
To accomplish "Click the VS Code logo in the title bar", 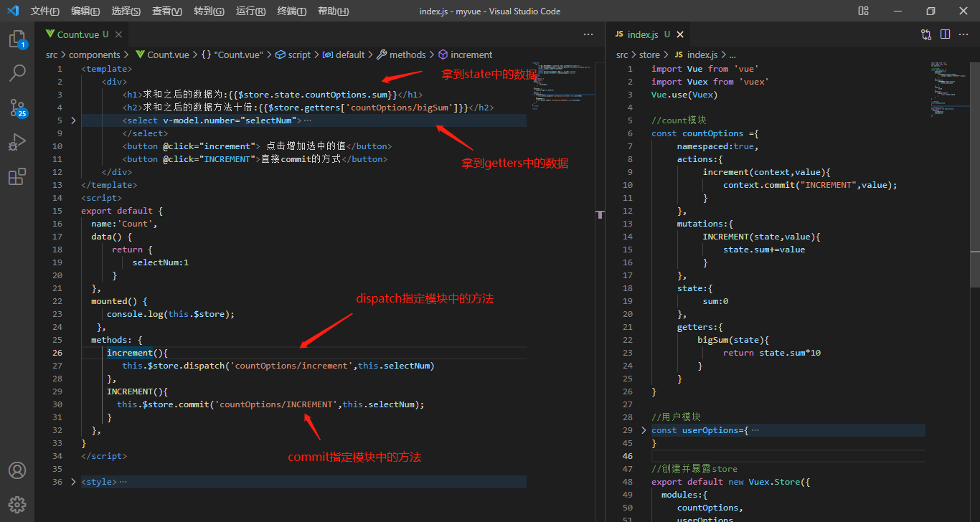I will [x=13, y=11].
